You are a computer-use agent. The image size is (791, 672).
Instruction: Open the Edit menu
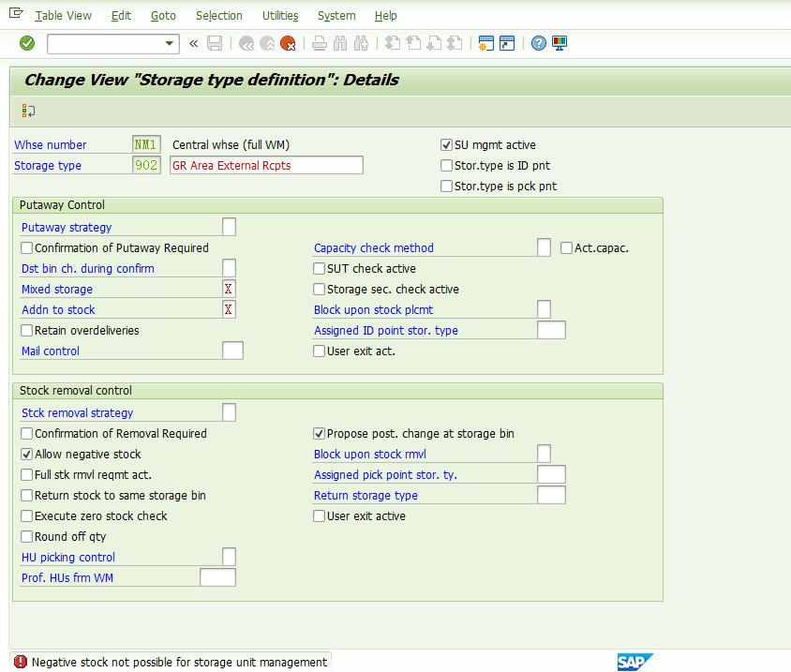tap(121, 16)
